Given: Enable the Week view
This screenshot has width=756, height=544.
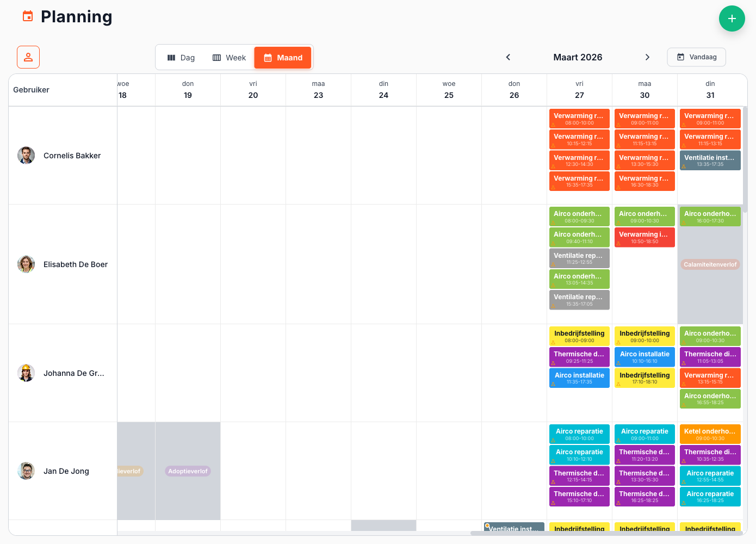Looking at the screenshot, I should pyautogui.click(x=230, y=57).
